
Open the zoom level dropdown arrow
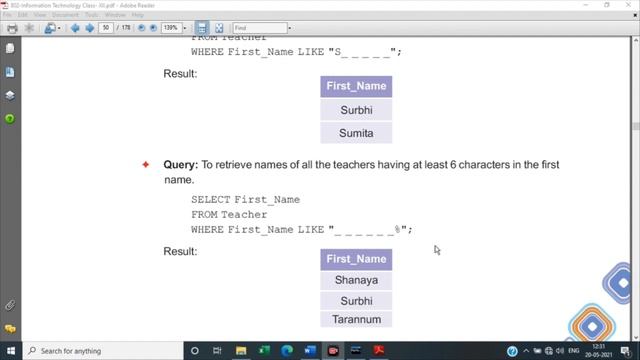click(x=184, y=28)
